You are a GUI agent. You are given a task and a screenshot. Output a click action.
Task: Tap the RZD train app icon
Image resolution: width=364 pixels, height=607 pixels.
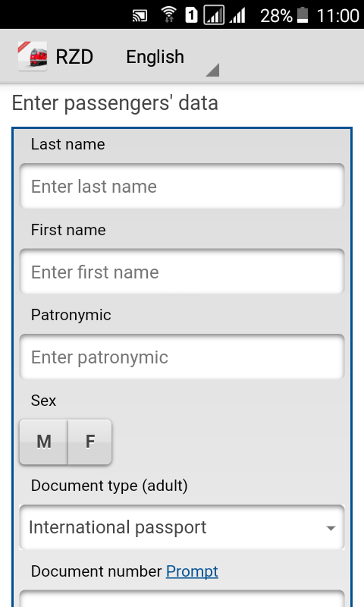pos(33,56)
